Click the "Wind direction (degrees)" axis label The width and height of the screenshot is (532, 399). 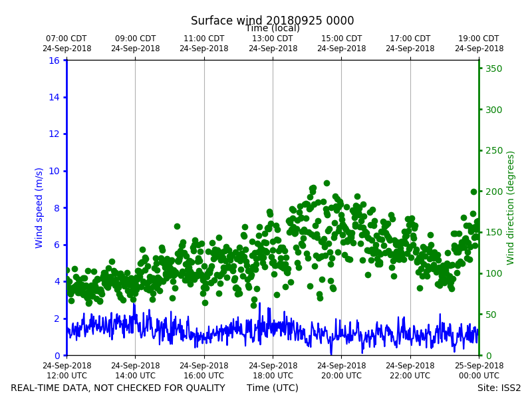(x=510, y=208)
